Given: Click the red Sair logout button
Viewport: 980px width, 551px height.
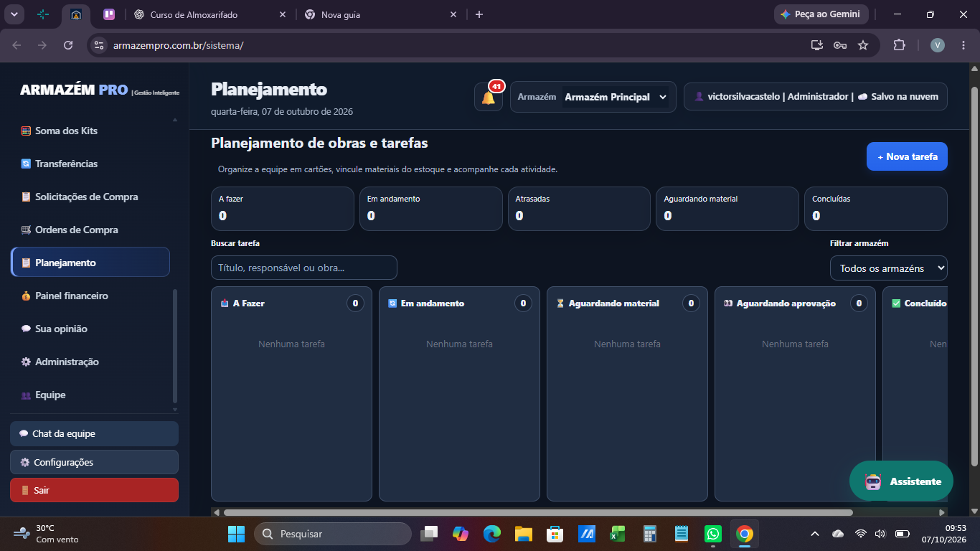Looking at the screenshot, I should click(94, 490).
